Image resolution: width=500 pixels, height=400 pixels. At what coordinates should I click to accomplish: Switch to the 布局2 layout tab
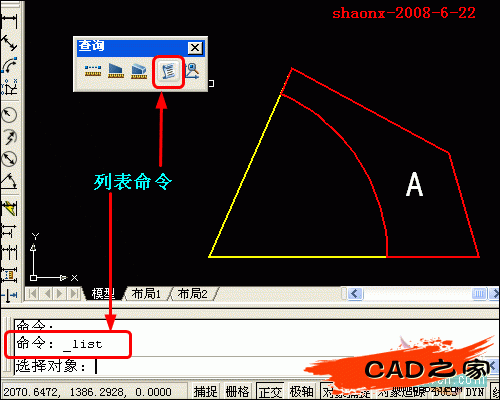pos(192,294)
